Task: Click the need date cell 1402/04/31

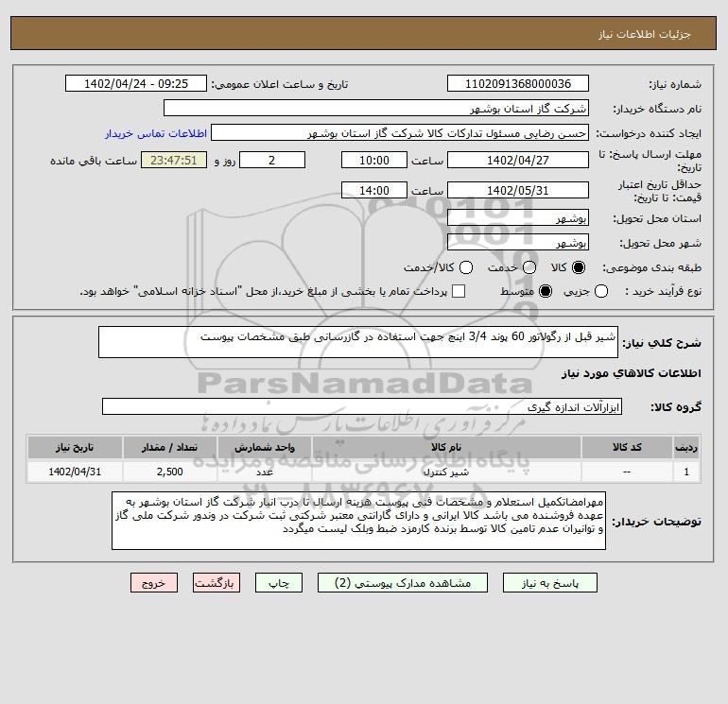Action: tap(75, 472)
